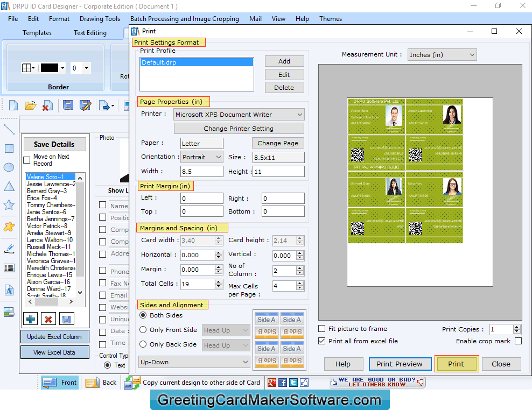Switch to Templates tab
The width and height of the screenshot is (532, 410).
[37, 33]
